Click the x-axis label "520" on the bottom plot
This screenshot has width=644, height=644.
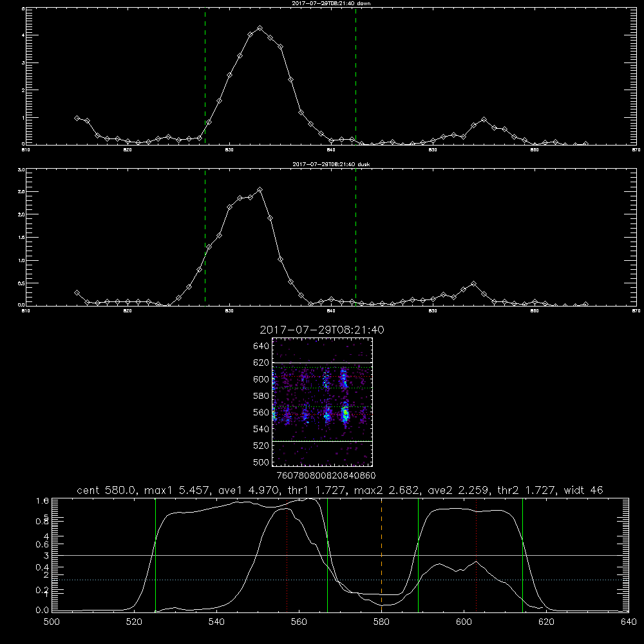tap(134, 622)
